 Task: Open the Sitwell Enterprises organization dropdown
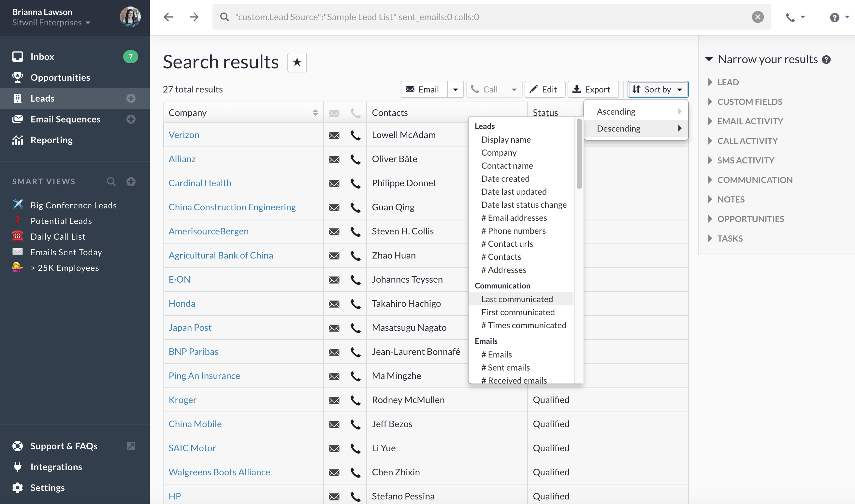point(51,23)
